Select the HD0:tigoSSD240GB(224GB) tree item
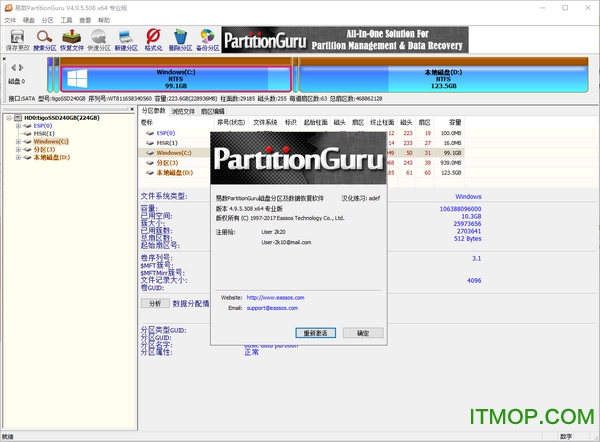Screen dimensions: 600x442 [x=62, y=118]
